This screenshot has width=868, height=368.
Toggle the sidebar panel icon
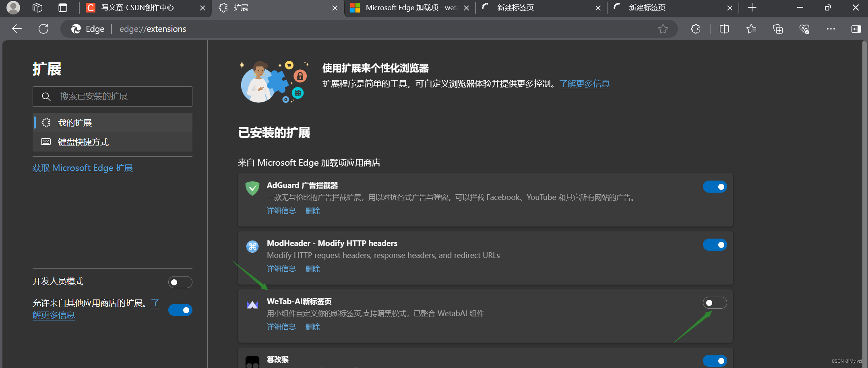(856, 29)
